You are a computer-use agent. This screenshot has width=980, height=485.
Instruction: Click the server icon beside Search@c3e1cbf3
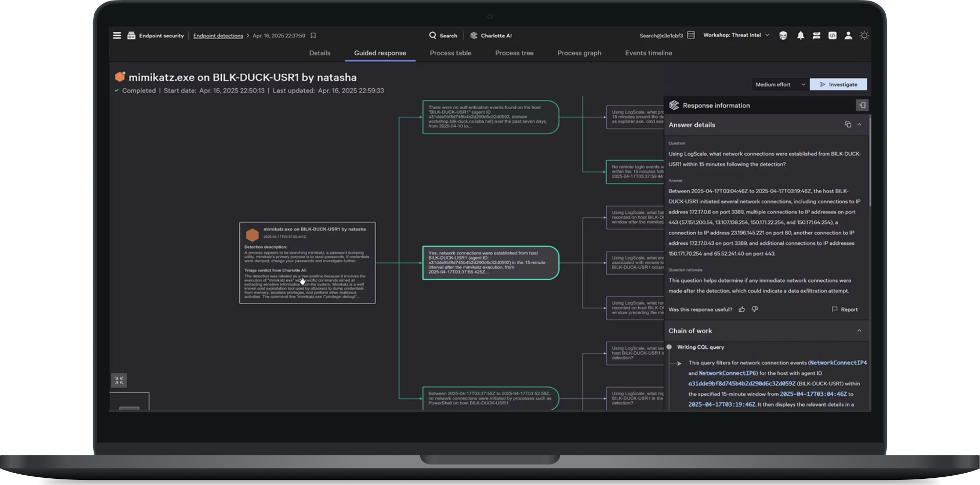[691, 35]
